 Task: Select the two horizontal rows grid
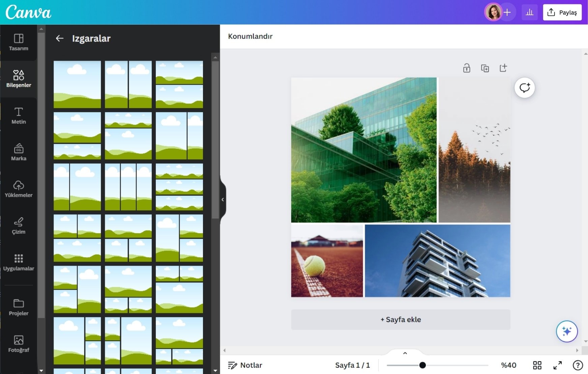click(179, 84)
